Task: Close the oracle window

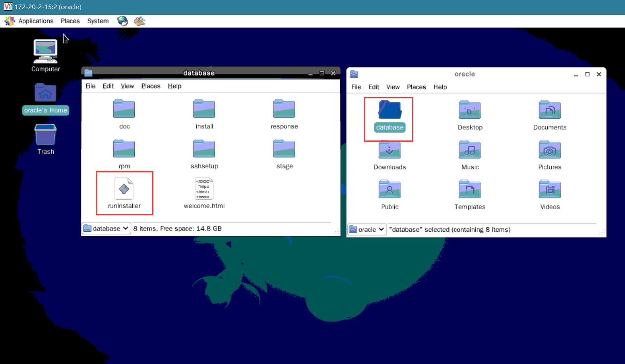Action: (599, 74)
